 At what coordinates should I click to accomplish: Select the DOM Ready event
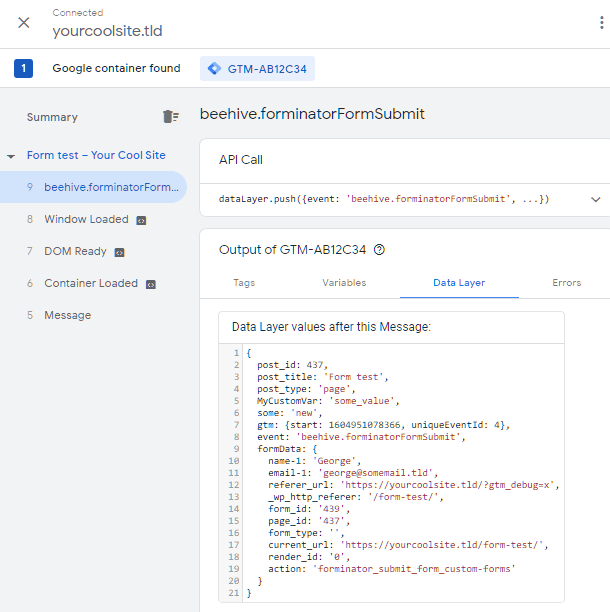[x=75, y=251]
